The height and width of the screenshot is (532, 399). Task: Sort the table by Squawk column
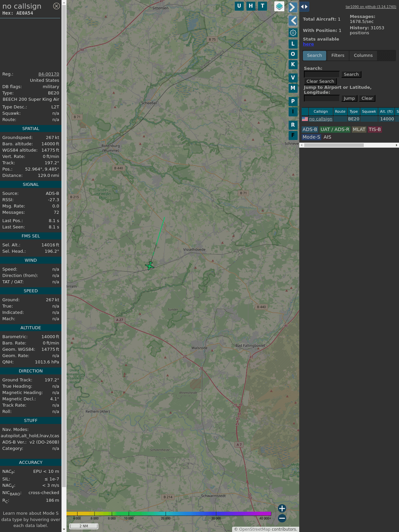369,112
